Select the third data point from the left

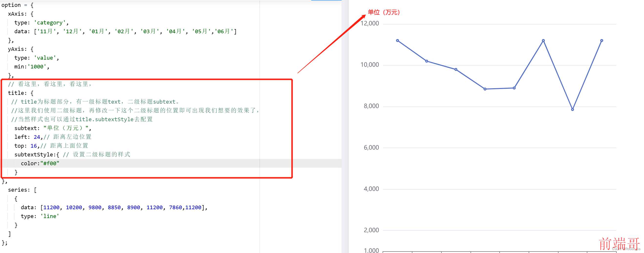tap(456, 70)
